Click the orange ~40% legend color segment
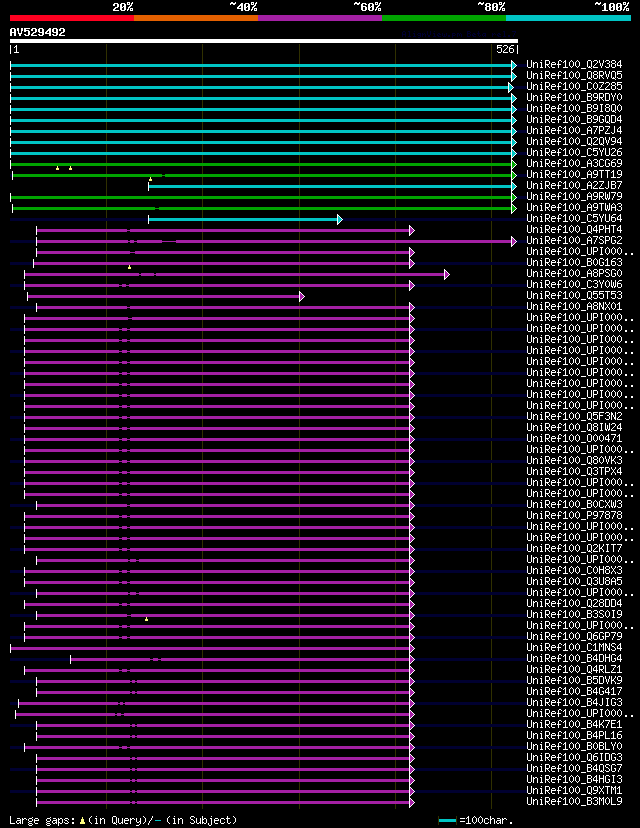The image size is (640, 828). coord(196,18)
